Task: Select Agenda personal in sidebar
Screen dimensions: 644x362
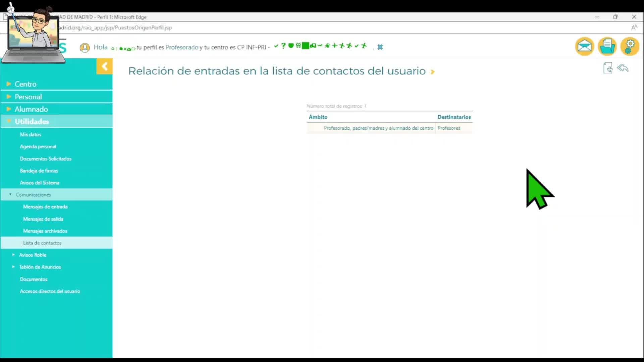Action: click(38, 146)
